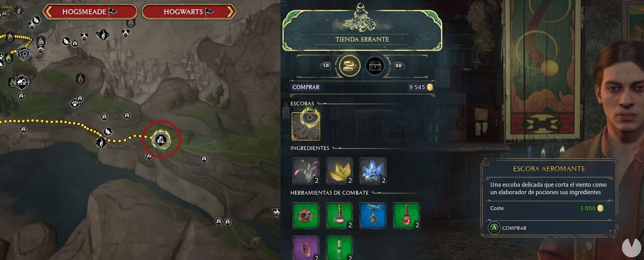Select the Escoba Aeromante broom item
Image resolution: width=644 pixels, height=260 pixels.
[305, 126]
